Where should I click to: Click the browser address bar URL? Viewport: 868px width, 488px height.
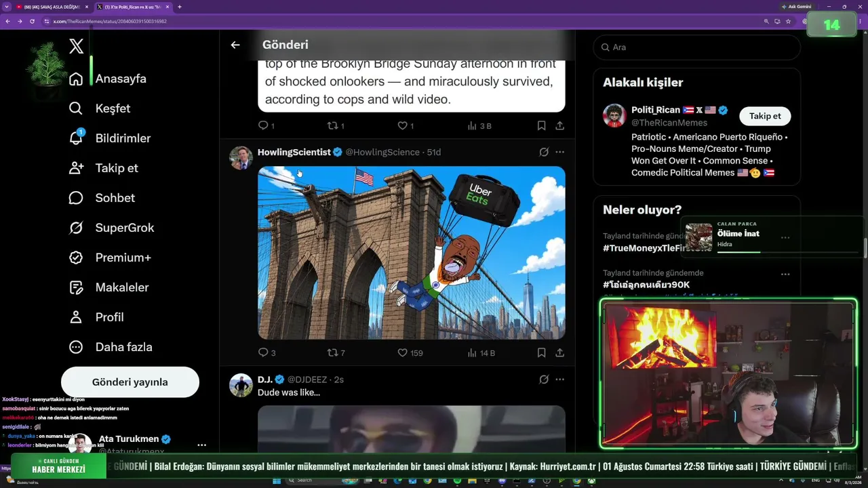coord(110,21)
